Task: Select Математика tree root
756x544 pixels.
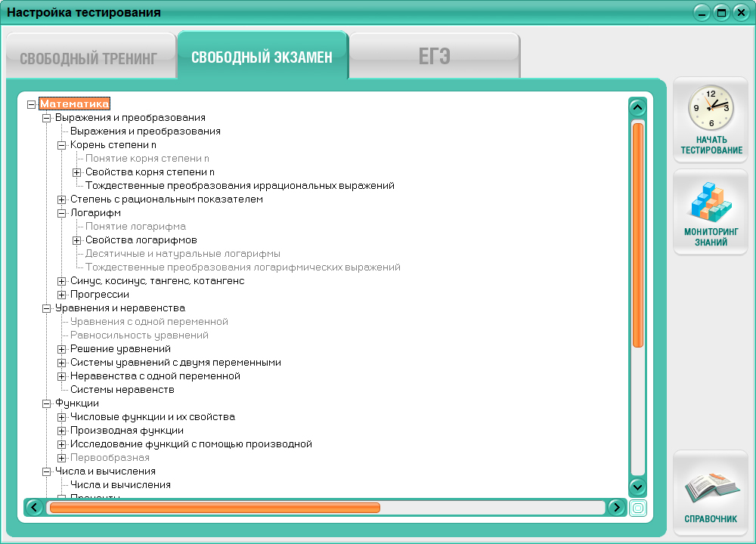Action: click(74, 104)
